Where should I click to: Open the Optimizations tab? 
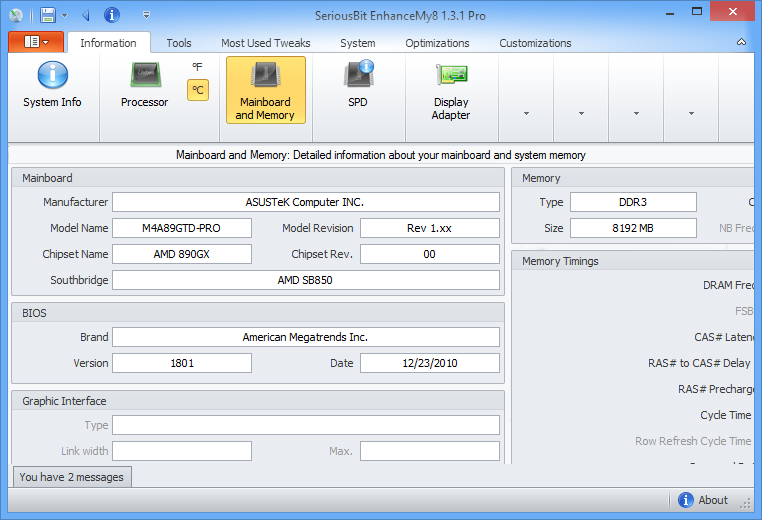tap(437, 43)
